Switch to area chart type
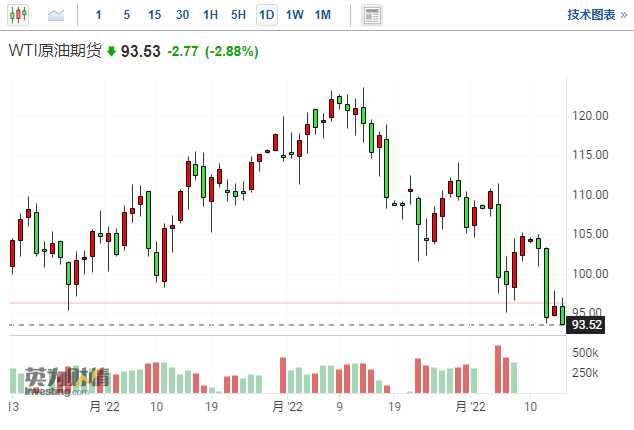Screen dimensions: 634x430 (56, 15)
